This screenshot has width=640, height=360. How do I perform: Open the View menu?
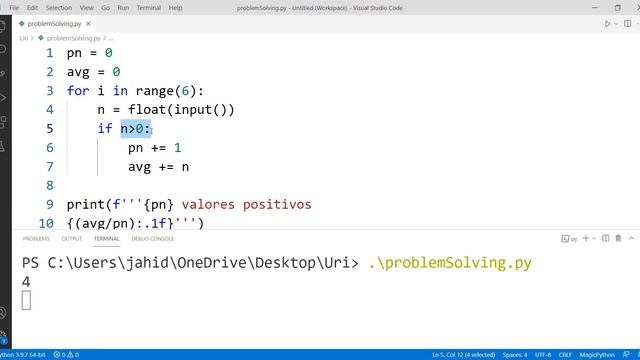coord(87,8)
